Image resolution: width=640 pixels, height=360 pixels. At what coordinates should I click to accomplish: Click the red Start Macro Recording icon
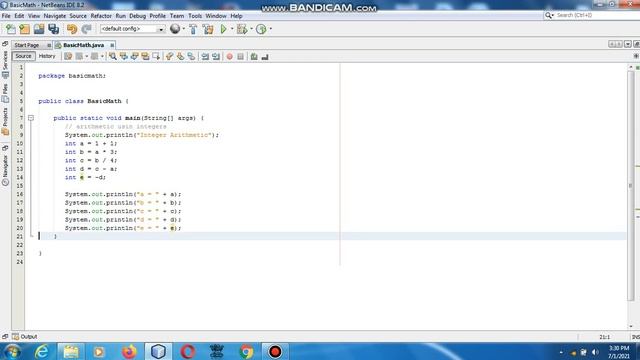click(230, 56)
